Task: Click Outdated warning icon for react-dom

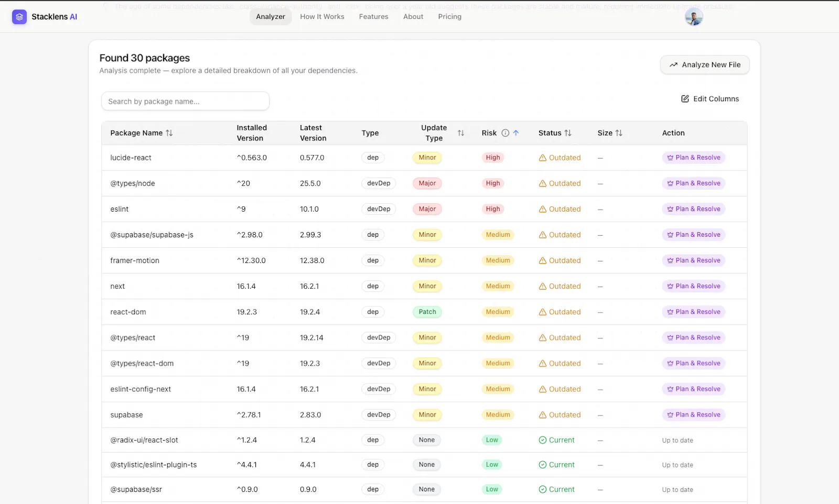Action: 543,312
